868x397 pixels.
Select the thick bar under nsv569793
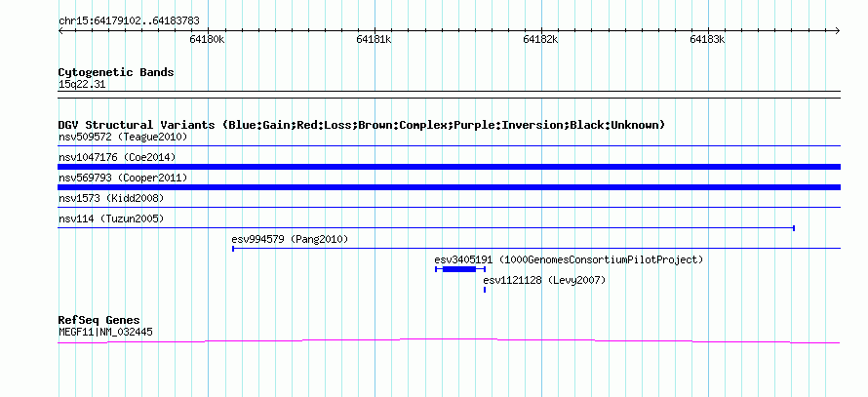pos(449,187)
